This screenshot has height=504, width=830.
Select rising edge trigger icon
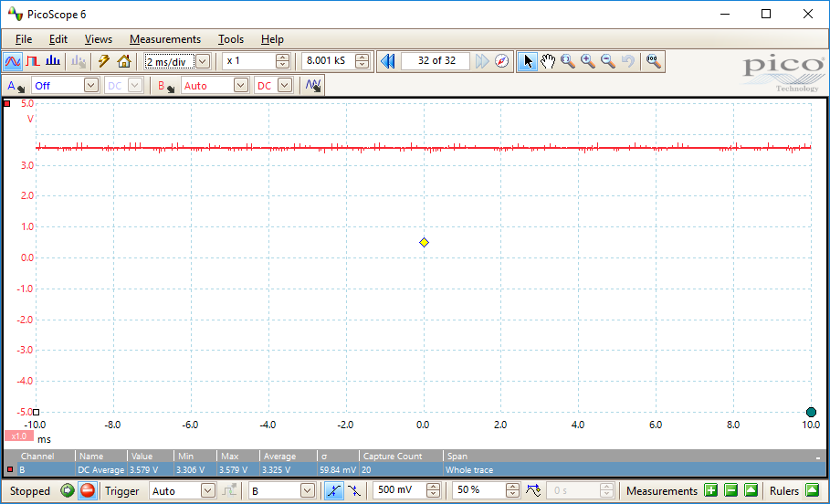[333, 491]
